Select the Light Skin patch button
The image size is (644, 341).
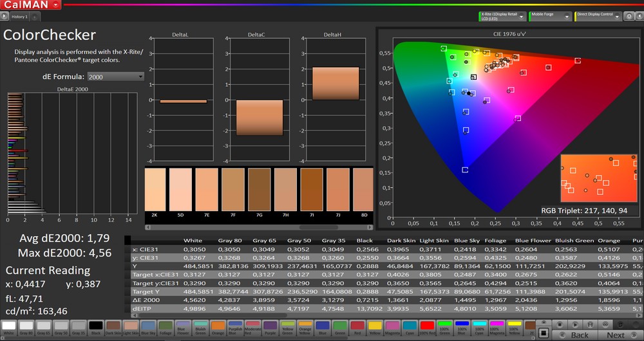(131, 328)
